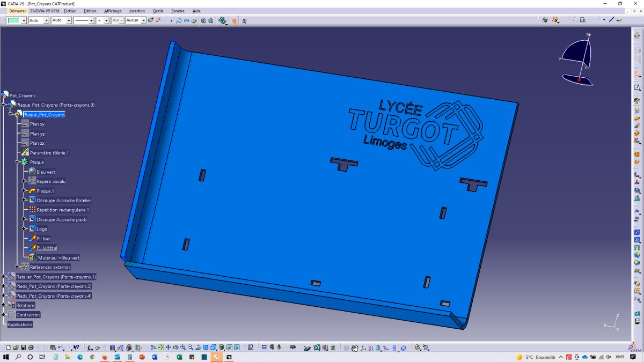Open the Aide menu
The height and width of the screenshot is (362, 644).
tap(196, 11)
